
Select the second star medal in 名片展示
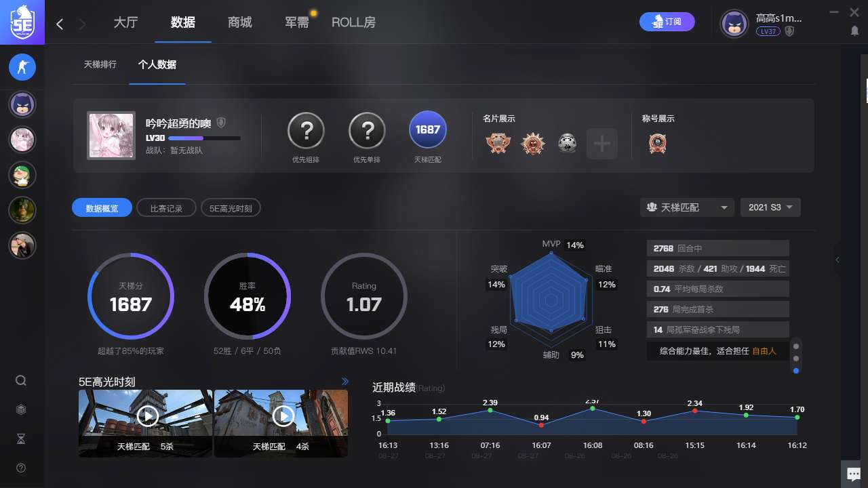533,143
